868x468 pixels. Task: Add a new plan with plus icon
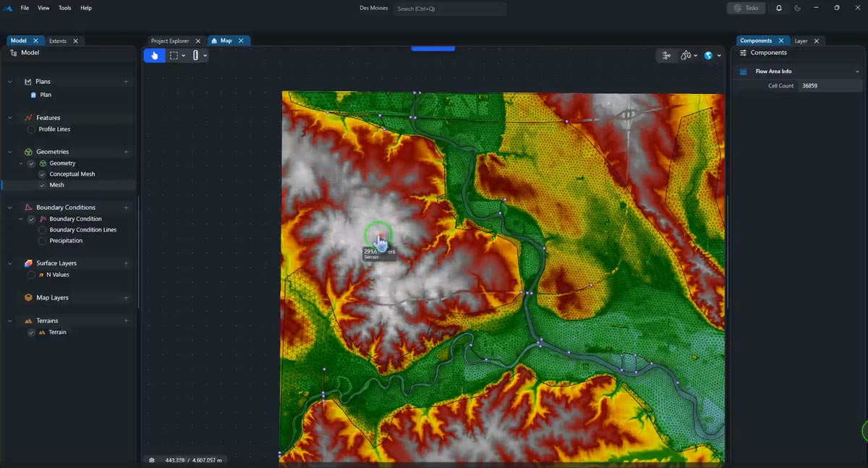(x=126, y=82)
